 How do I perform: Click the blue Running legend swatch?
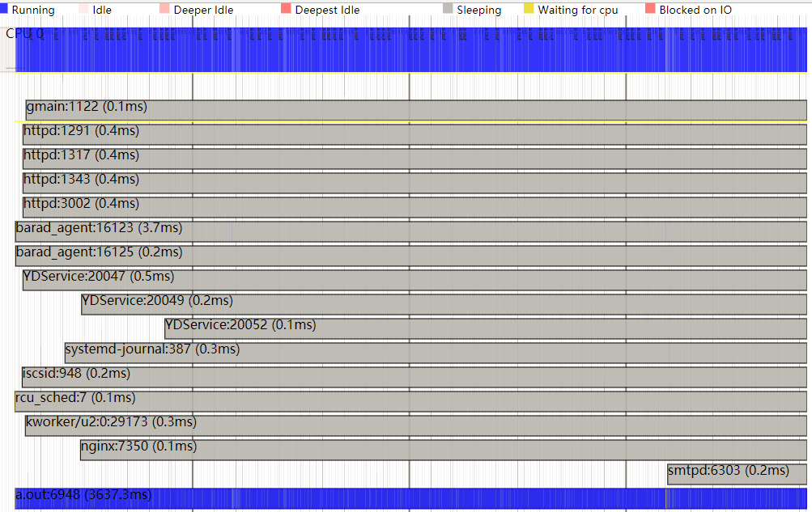(5, 10)
